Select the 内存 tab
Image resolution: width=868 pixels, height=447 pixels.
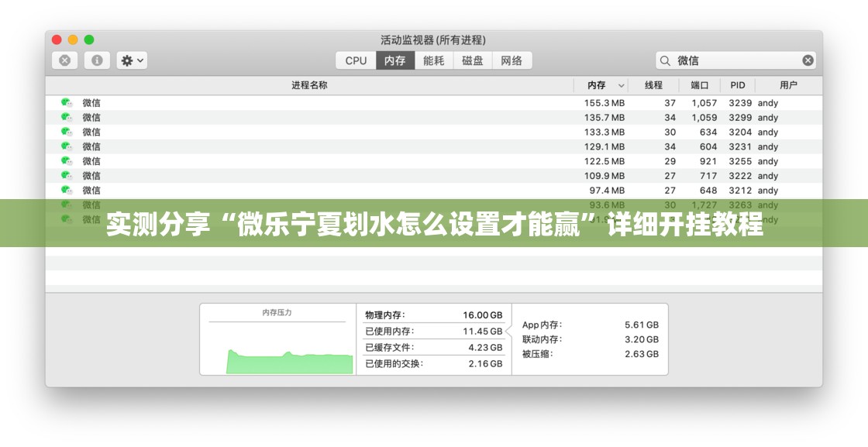395,60
